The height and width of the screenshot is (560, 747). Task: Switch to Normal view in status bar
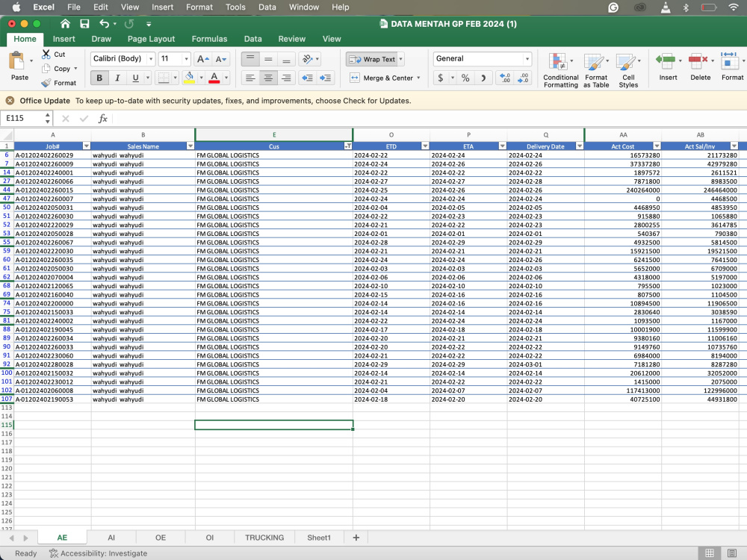710,553
